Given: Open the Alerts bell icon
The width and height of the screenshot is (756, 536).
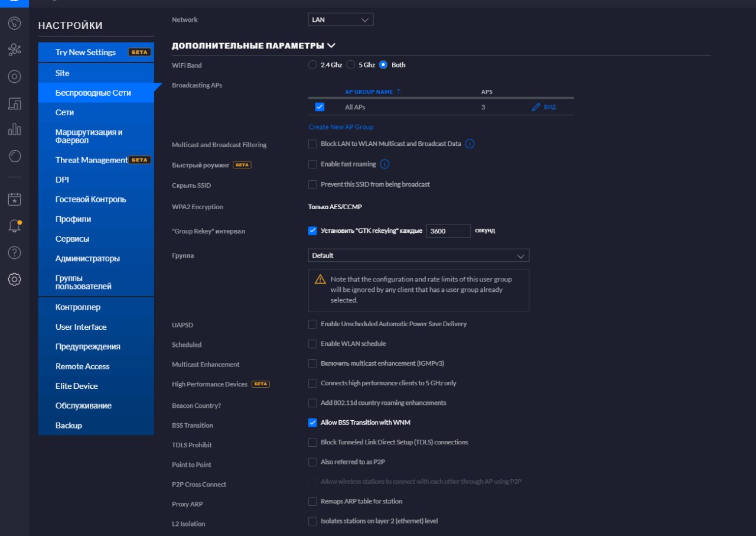Looking at the screenshot, I should coord(15,226).
